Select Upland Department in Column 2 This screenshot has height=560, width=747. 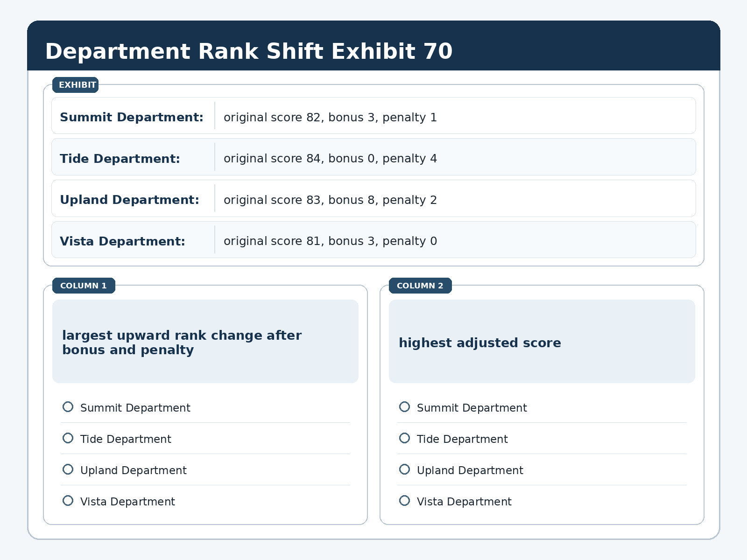click(x=405, y=469)
